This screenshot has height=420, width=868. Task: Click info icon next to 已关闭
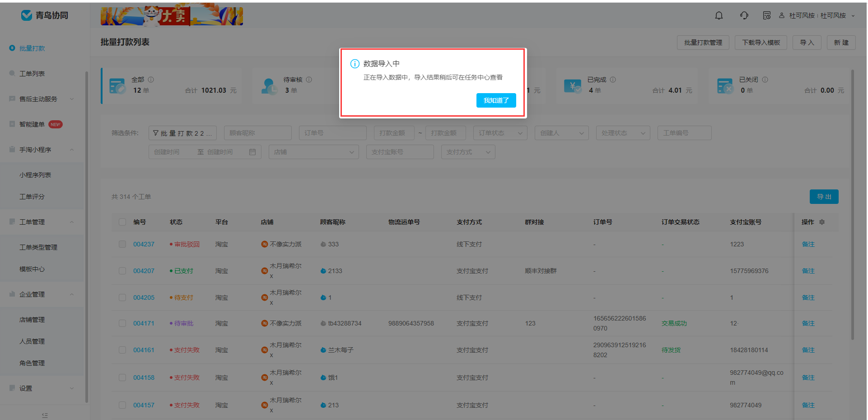pos(765,80)
